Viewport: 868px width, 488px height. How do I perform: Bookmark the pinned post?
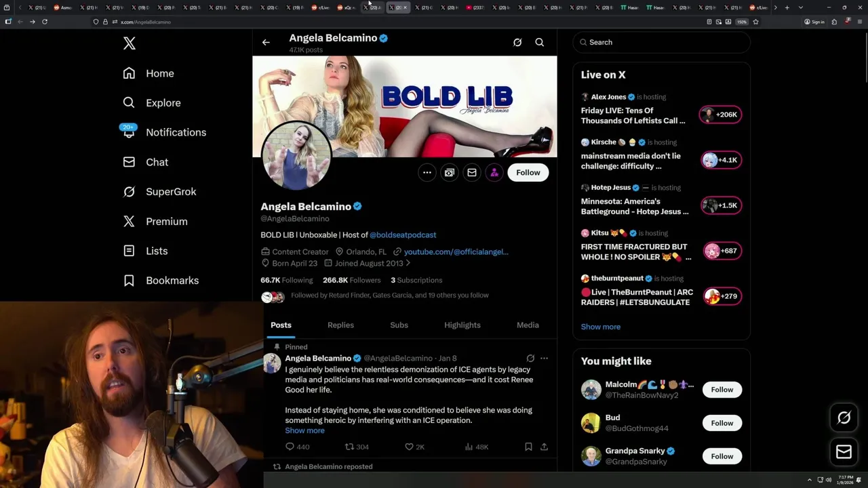click(x=528, y=447)
